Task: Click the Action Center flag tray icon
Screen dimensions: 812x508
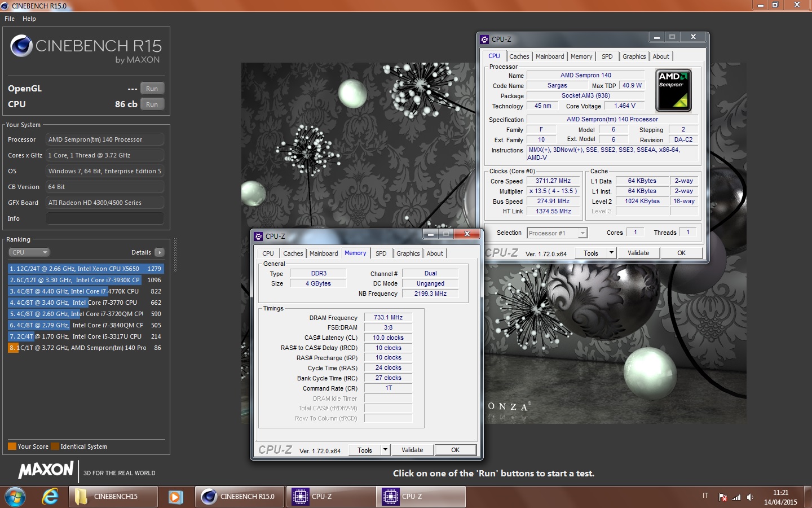Action: click(x=723, y=497)
